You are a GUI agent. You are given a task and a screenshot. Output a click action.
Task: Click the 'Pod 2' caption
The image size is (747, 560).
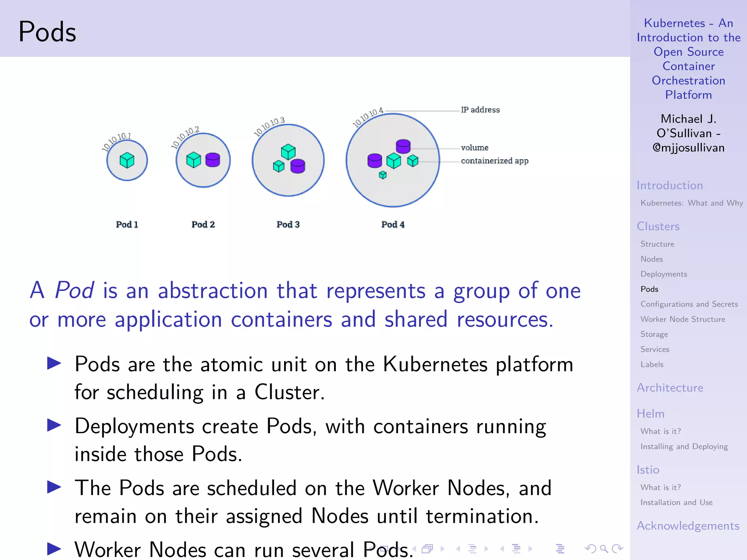click(x=203, y=225)
